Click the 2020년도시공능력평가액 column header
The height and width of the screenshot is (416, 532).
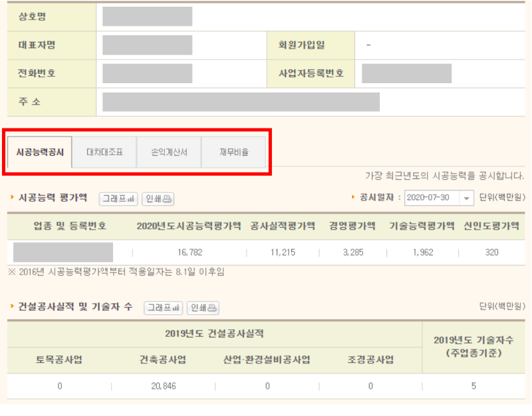tap(189, 226)
